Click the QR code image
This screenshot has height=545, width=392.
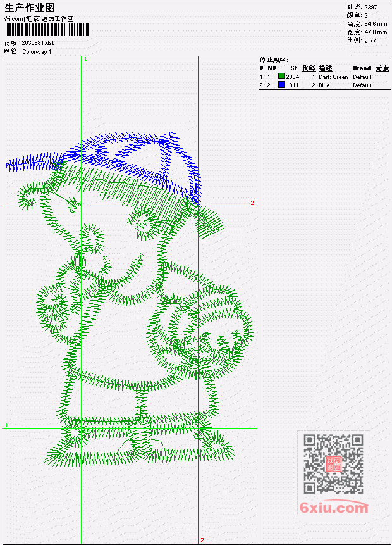[333, 463]
